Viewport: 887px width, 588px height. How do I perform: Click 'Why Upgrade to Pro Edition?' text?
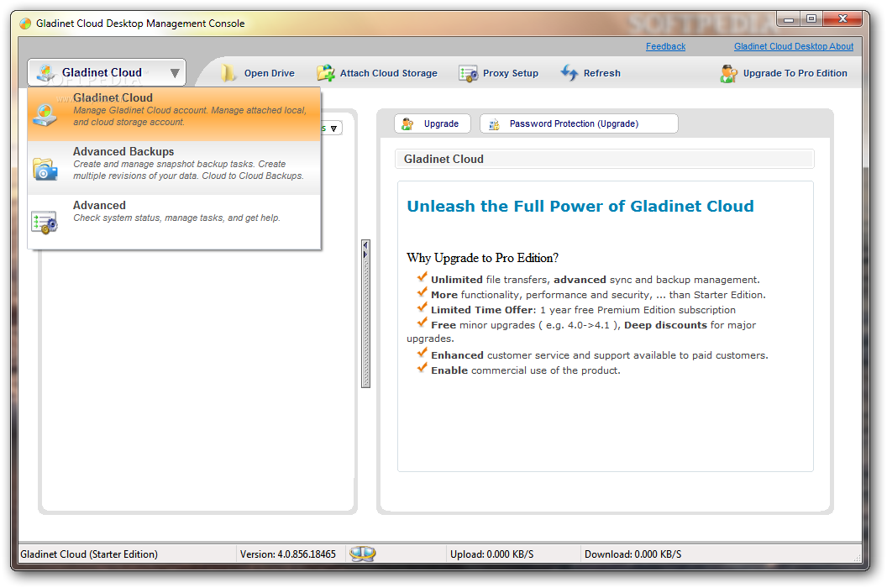click(482, 258)
